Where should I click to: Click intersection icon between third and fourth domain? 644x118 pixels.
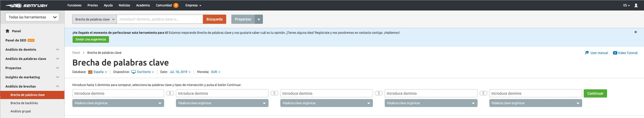pyautogui.click(x=379, y=93)
